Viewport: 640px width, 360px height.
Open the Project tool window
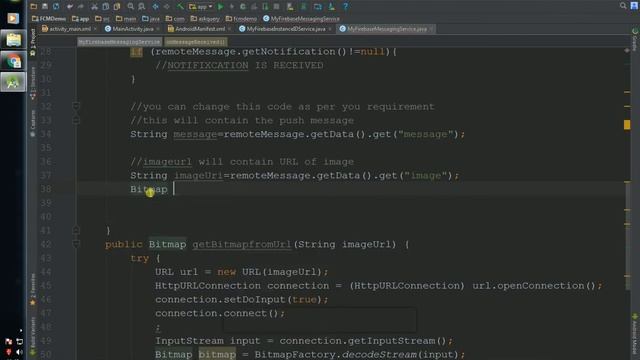coord(33,42)
